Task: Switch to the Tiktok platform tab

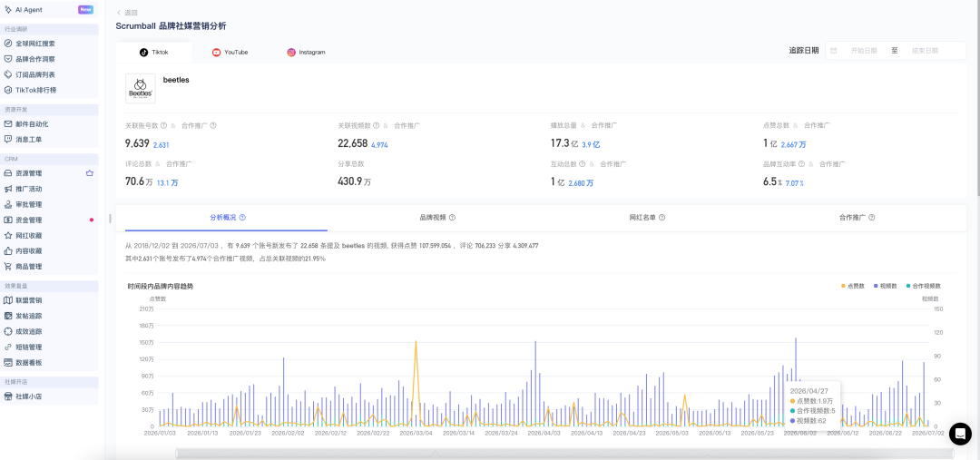Action: pyautogui.click(x=153, y=53)
